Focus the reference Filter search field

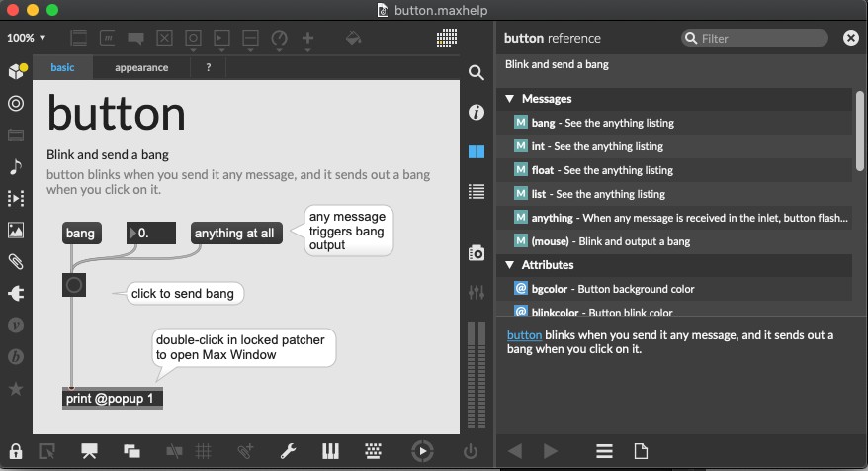754,38
